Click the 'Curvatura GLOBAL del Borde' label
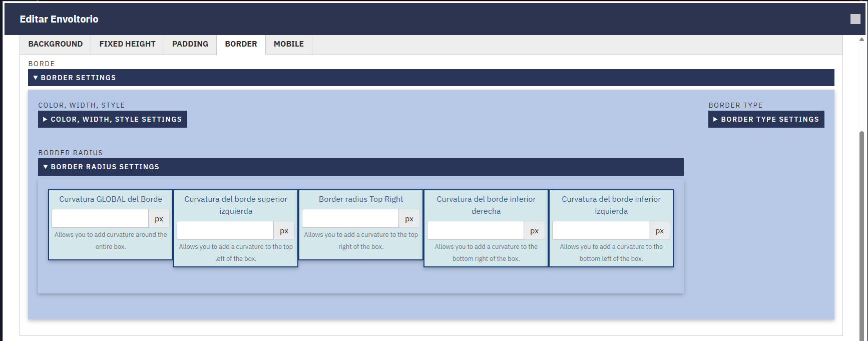Image resolution: width=868 pixels, height=341 pixels. tap(111, 199)
